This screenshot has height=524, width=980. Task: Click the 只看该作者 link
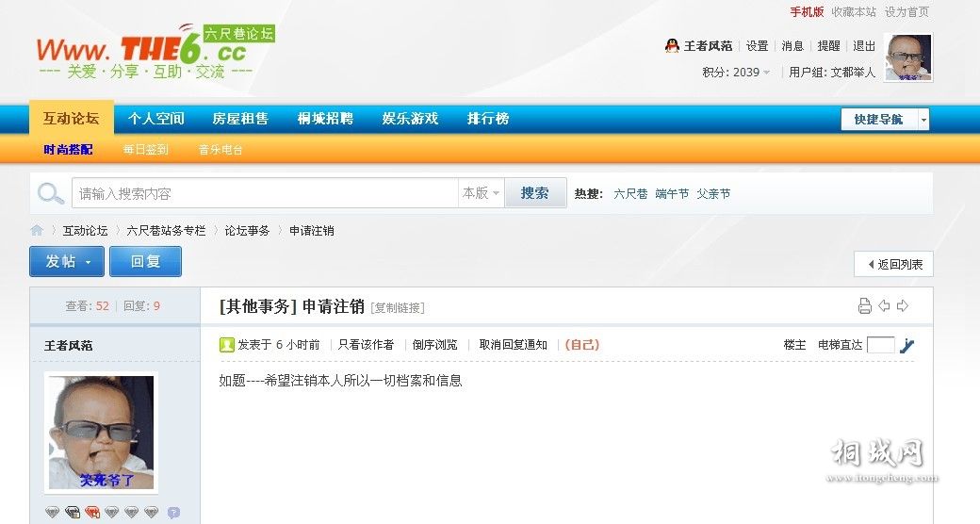(x=366, y=345)
